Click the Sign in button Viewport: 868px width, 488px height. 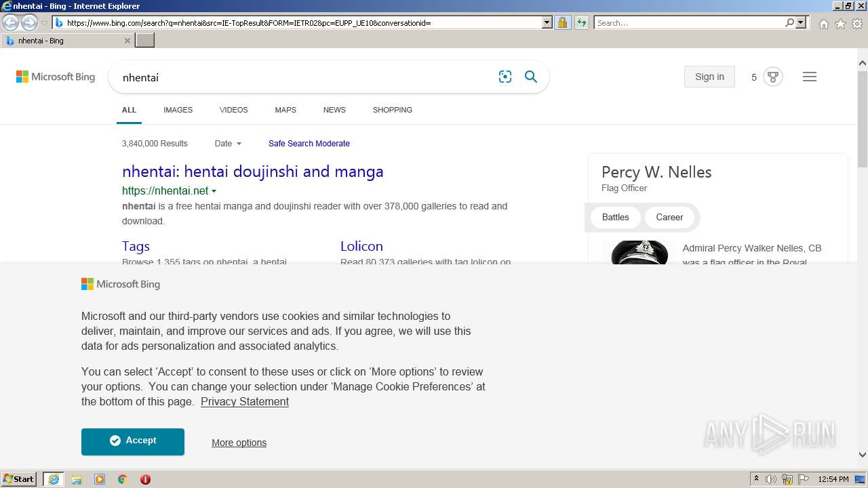click(709, 77)
